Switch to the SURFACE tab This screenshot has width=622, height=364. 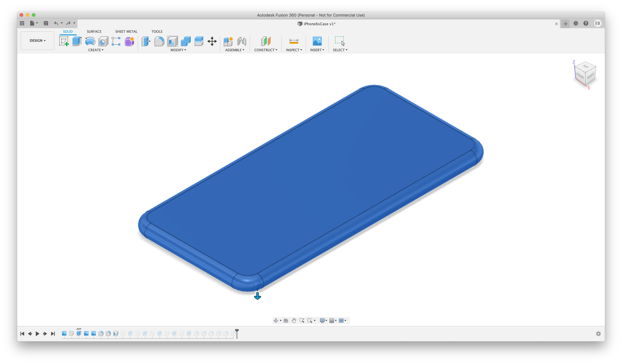pos(94,32)
